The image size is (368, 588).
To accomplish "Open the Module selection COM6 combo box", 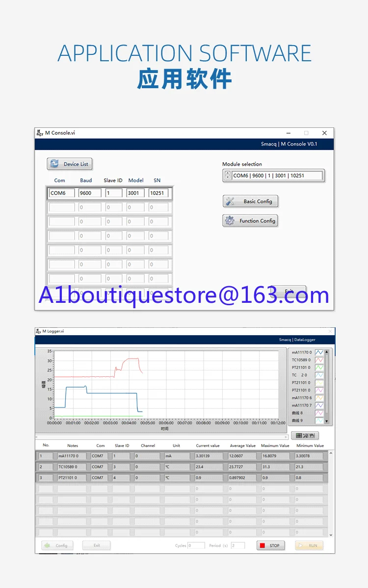I will [278, 175].
